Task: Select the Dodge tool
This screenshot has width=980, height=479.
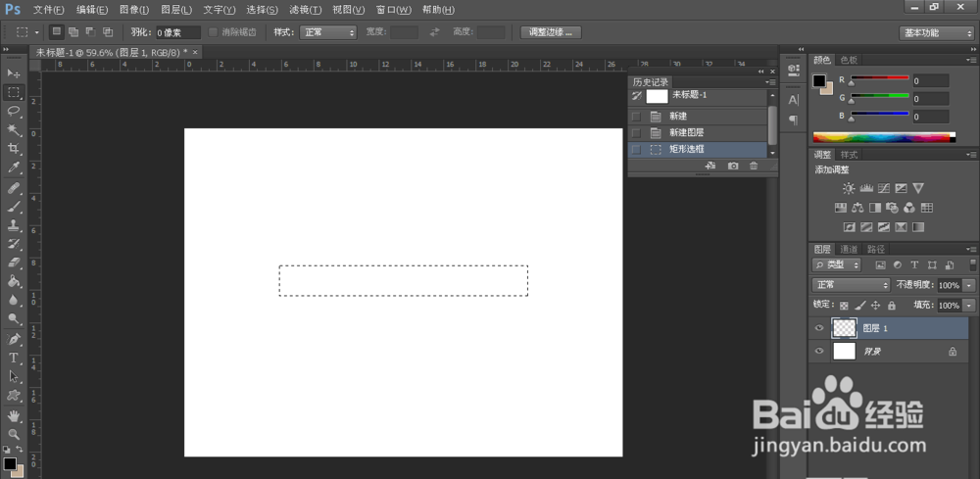Action: click(13, 319)
